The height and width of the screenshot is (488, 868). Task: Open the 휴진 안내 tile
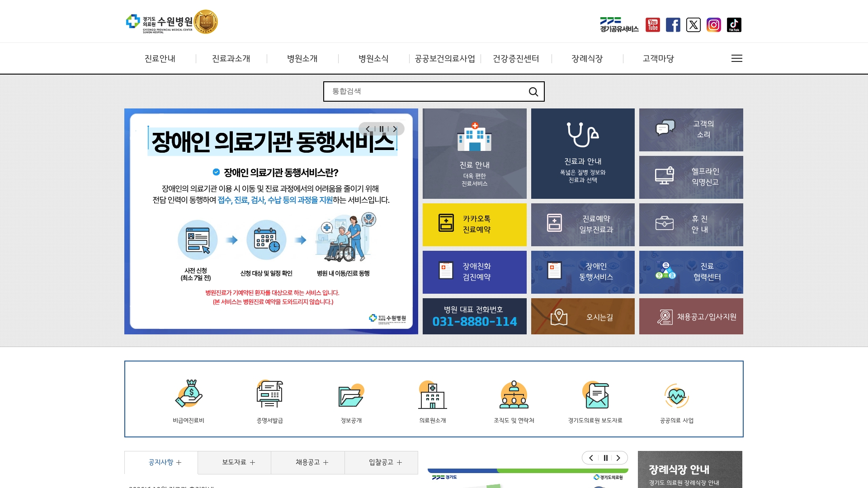coord(691,225)
